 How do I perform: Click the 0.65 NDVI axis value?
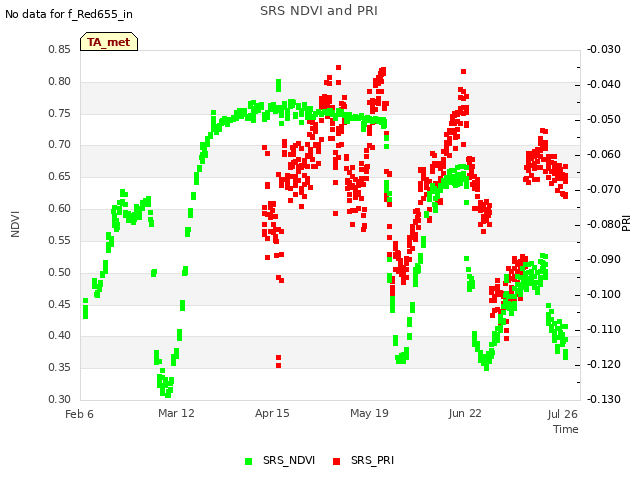(x=60, y=177)
